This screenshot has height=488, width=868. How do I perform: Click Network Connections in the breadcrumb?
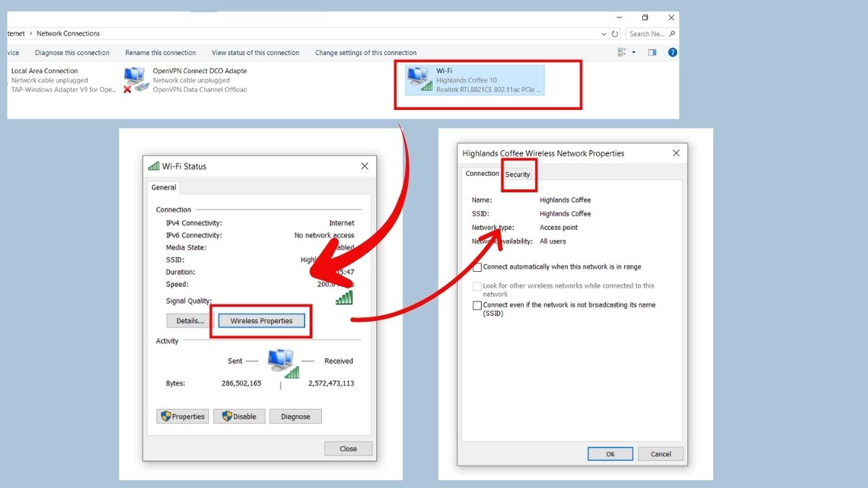click(68, 34)
